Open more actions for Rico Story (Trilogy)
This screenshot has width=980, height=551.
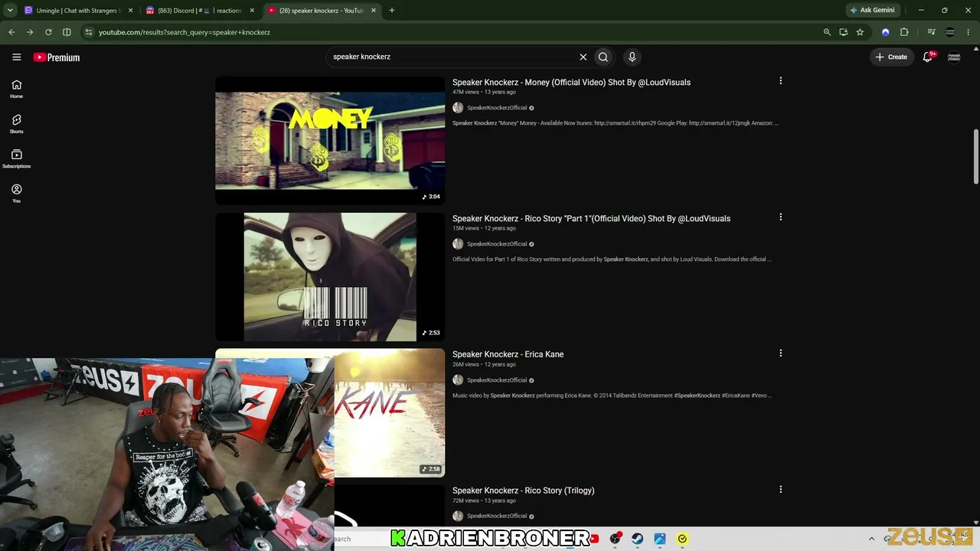pos(780,490)
